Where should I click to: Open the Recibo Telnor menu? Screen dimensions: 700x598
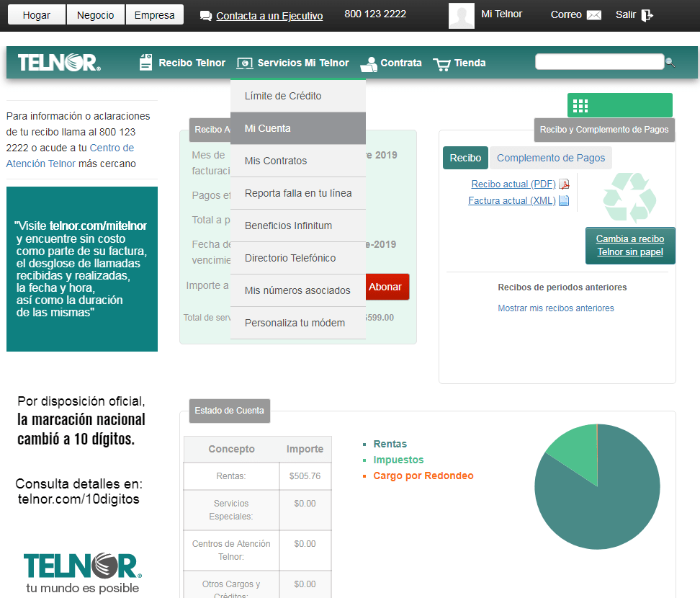click(x=182, y=63)
